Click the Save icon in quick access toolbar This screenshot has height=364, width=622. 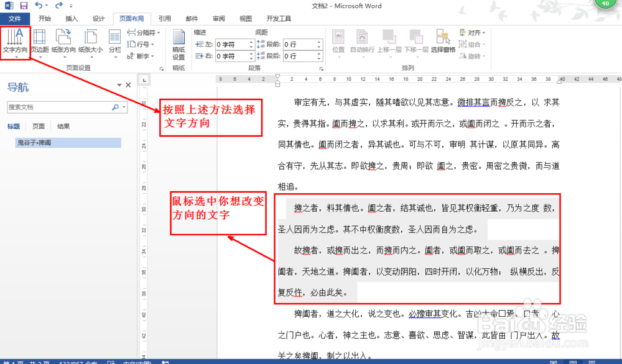[24, 6]
